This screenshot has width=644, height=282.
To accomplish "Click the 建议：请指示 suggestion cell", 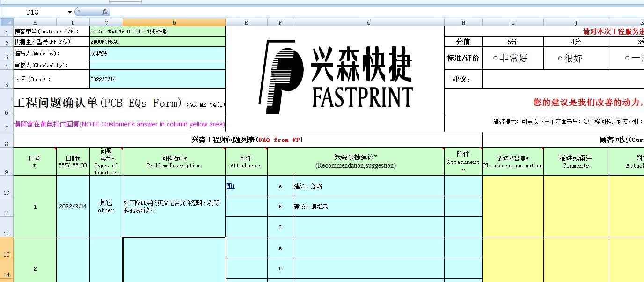I will [x=369, y=207].
